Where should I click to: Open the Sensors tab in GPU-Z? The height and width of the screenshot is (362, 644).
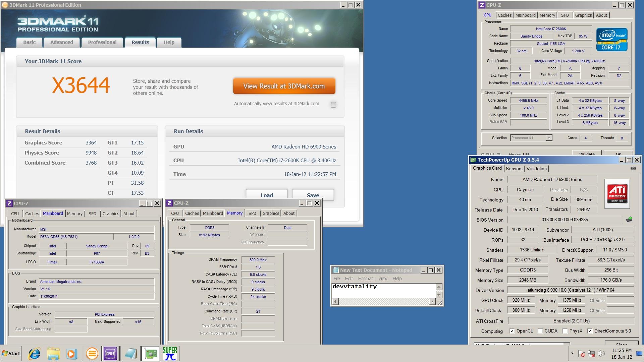(x=514, y=169)
